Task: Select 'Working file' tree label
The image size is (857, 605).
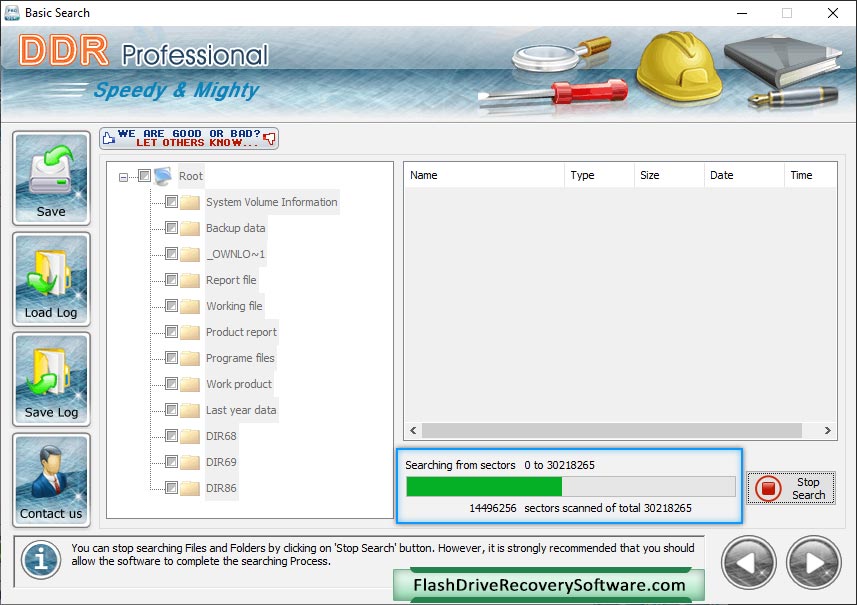Action: pos(234,306)
